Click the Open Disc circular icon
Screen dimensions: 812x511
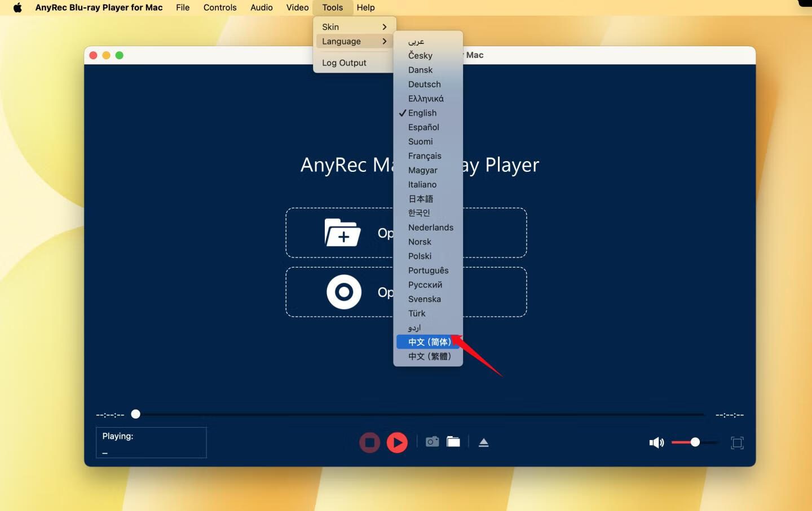(344, 292)
